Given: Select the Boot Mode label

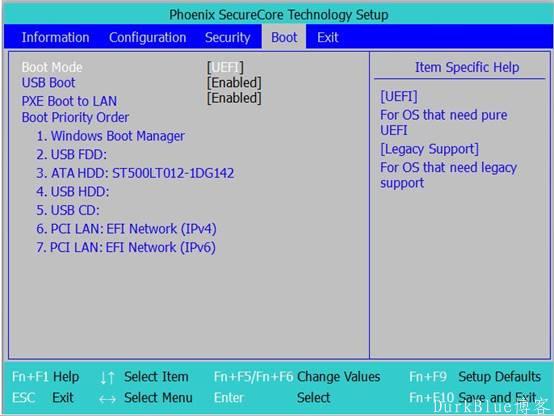Looking at the screenshot, I should [52, 67].
